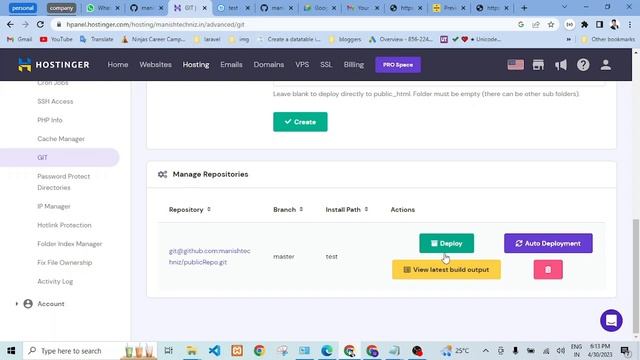This screenshot has width=640, height=360.
Task: Delete repository with the pink trash button
Action: click(x=548, y=269)
